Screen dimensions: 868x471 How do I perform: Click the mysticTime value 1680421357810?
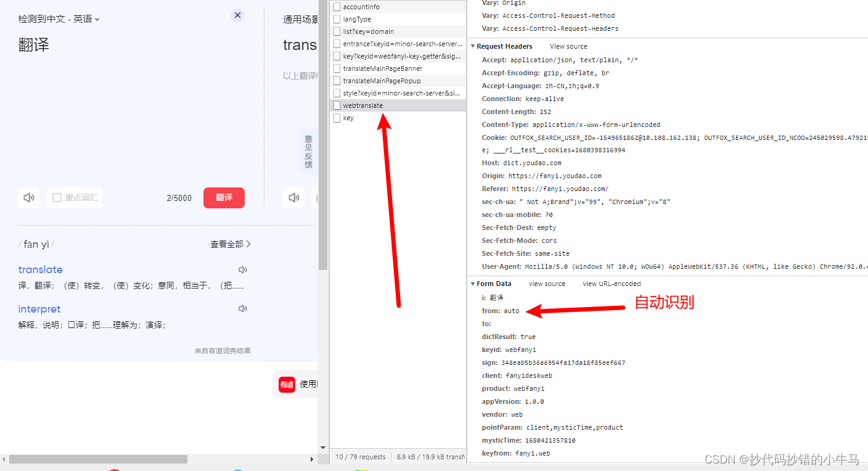tap(551, 440)
